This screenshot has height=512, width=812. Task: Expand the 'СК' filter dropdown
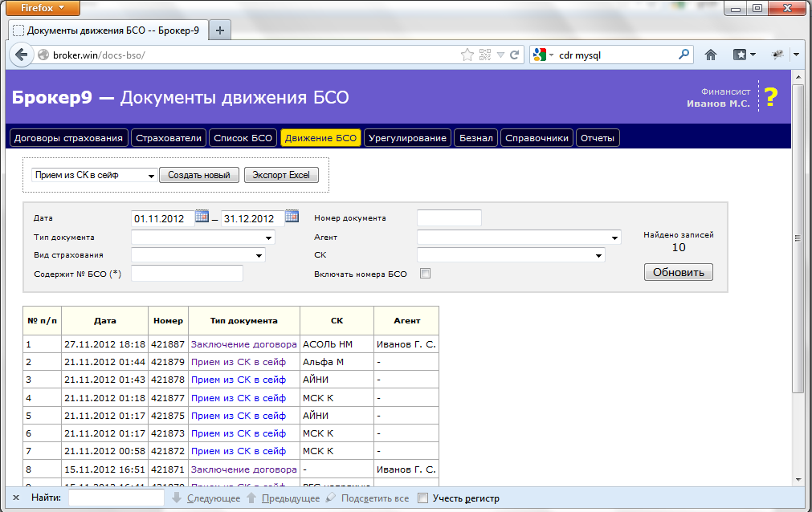click(x=511, y=254)
